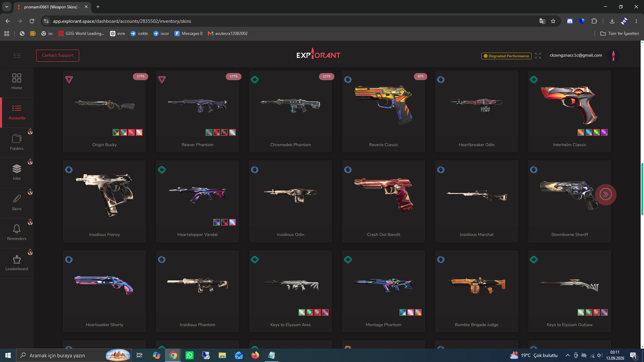The image size is (644, 362).
Task: Click the Explorant logo
Action: (x=318, y=54)
